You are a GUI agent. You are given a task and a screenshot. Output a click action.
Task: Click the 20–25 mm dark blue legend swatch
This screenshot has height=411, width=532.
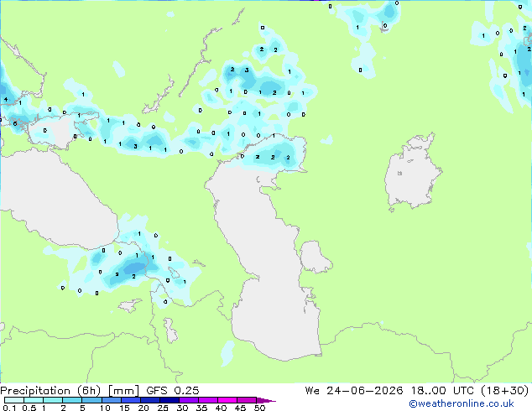[x=149, y=400]
